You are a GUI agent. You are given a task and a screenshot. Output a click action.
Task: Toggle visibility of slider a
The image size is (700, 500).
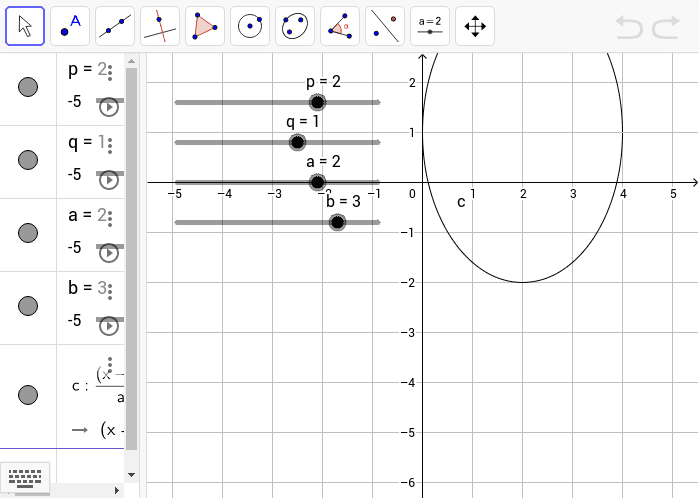(28, 233)
